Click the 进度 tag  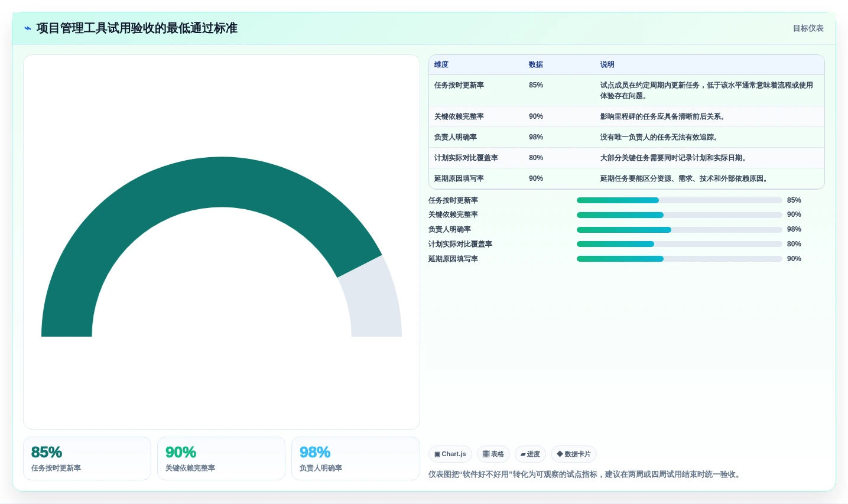click(x=530, y=454)
